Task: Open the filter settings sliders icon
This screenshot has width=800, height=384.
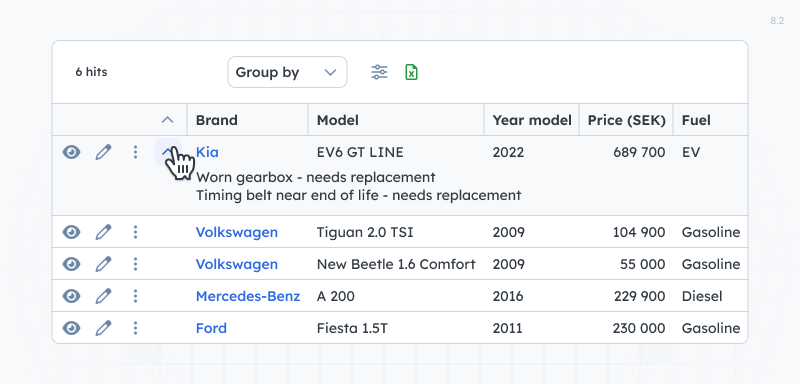Action: 379,72
